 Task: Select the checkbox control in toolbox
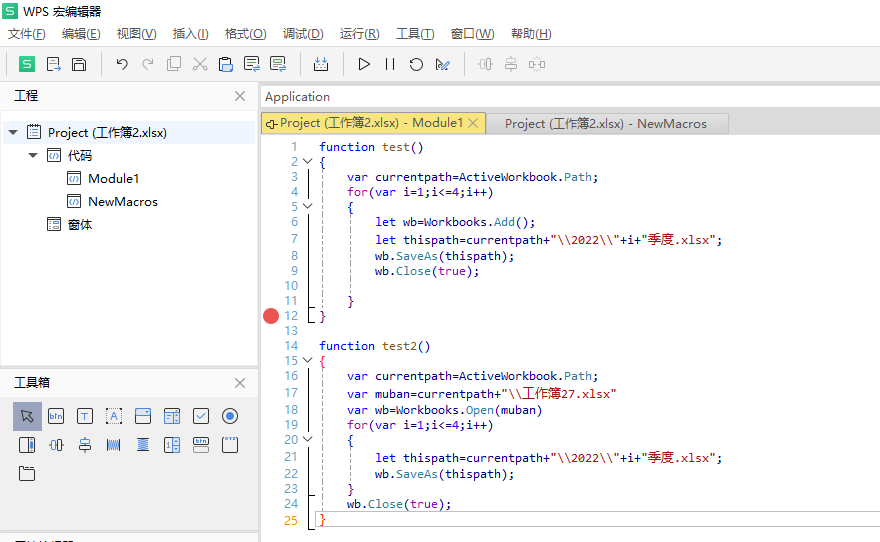tap(201, 416)
